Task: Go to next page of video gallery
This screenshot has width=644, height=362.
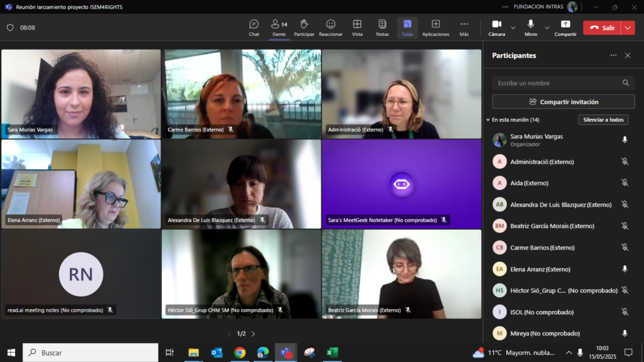Action: click(253, 334)
